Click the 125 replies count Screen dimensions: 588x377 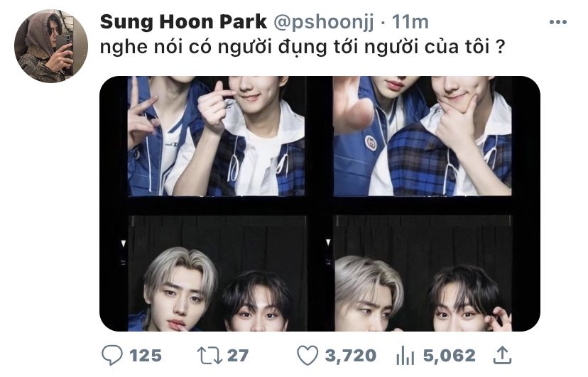coord(146,355)
